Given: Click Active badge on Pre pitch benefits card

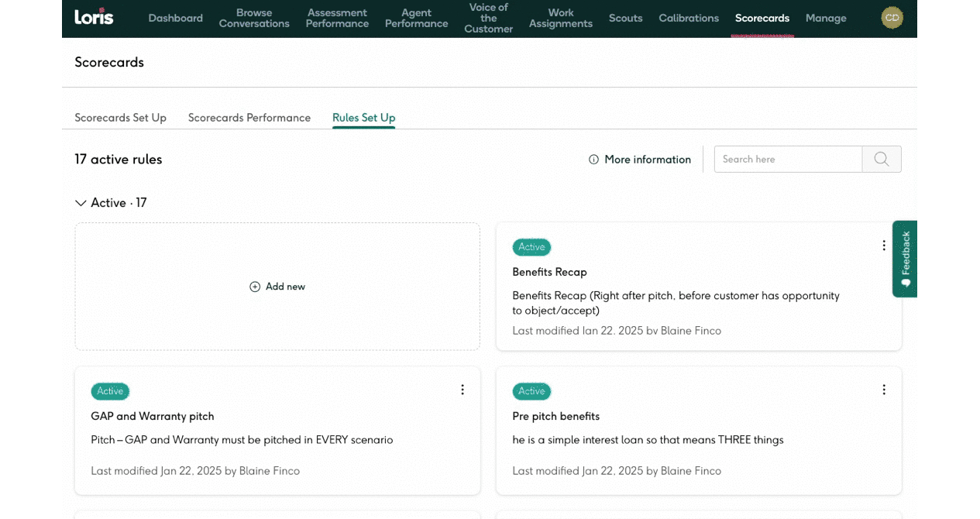Looking at the screenshot, I should (531, 391).
